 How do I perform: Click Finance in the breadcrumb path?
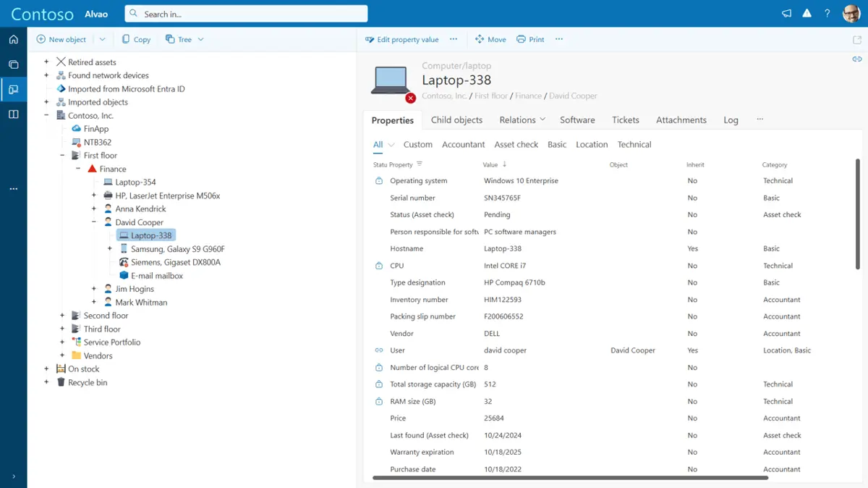click(x=528, y=96)
